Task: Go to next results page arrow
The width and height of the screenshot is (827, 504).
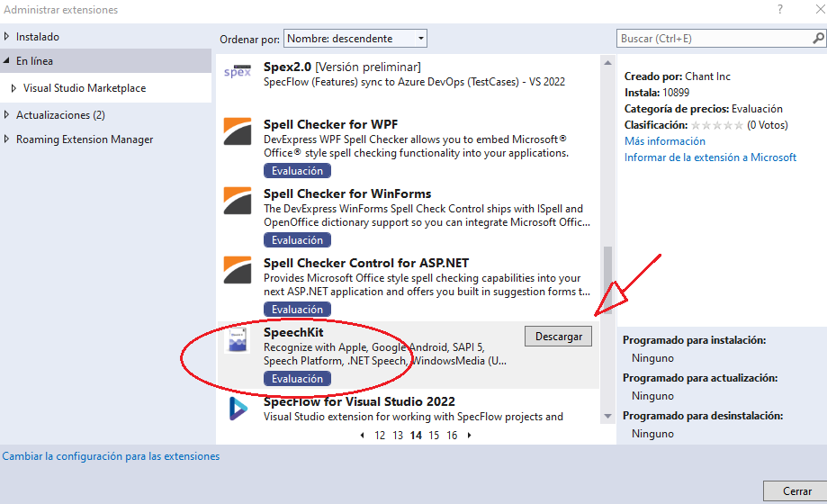Action: click(x=469, y=436)
